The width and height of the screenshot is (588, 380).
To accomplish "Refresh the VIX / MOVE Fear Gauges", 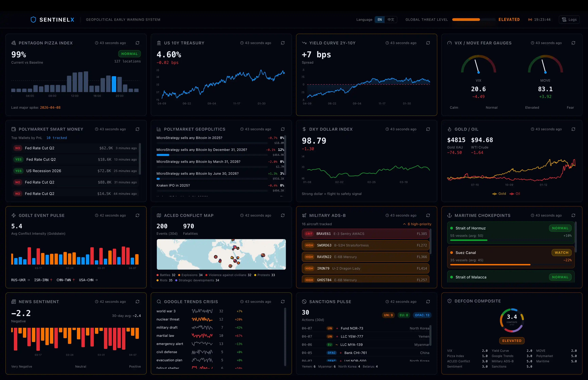I will click(573, 43).
